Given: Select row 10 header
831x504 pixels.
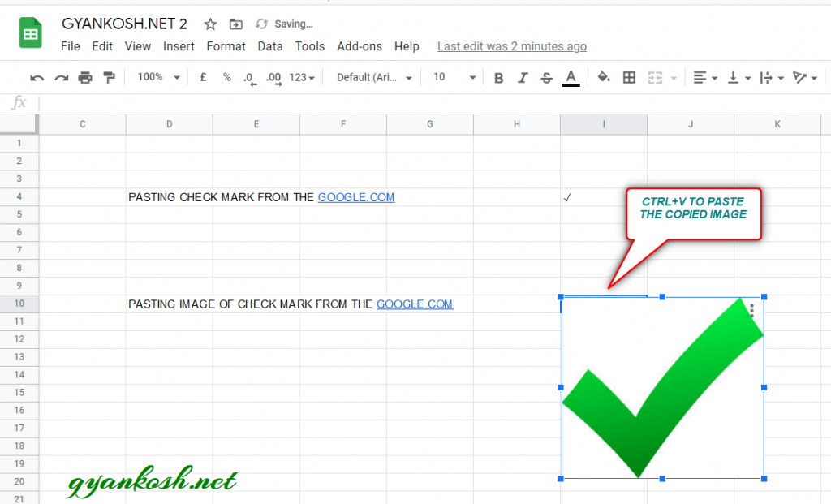Looking at the screenshot, I should tap(19, 304).
